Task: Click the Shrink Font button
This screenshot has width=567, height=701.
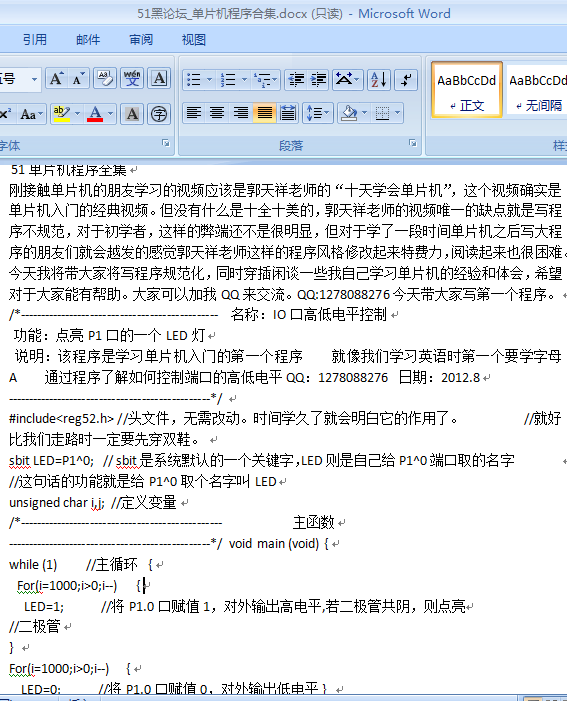Action: [78, 79]
